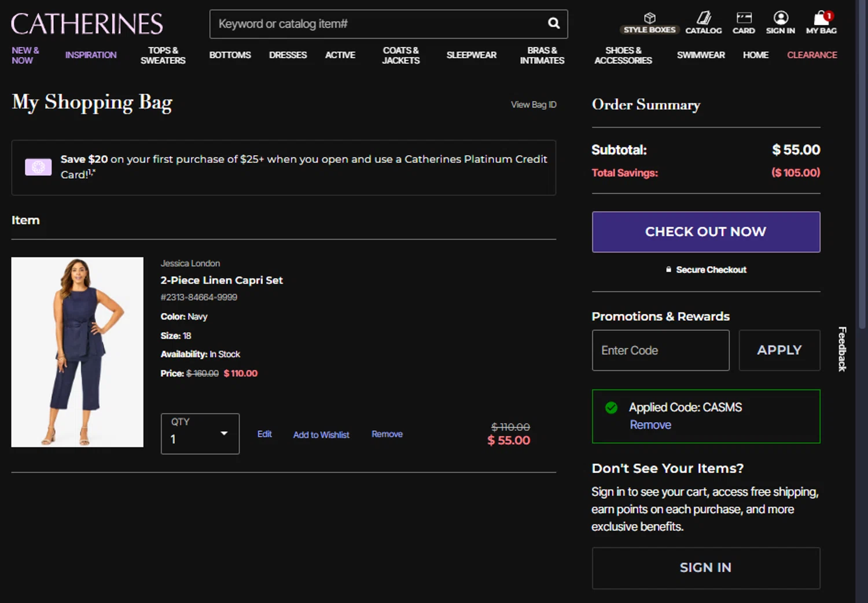Image resolution: width=868 pixels, height=603 pixels.
Task: Open Tops & Sweaters menu
Action: coord(163,55)
